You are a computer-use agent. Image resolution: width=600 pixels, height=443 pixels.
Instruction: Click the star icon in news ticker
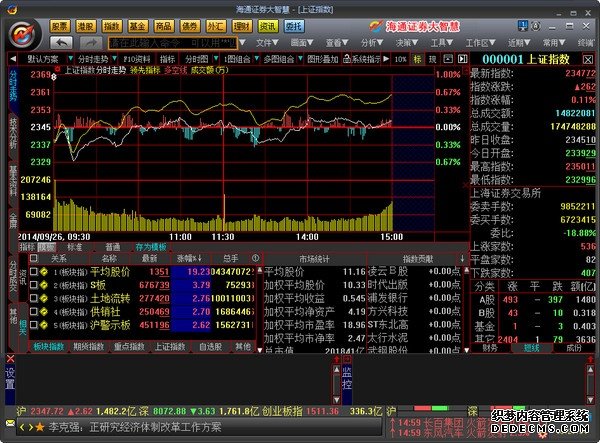pos(40,427)
